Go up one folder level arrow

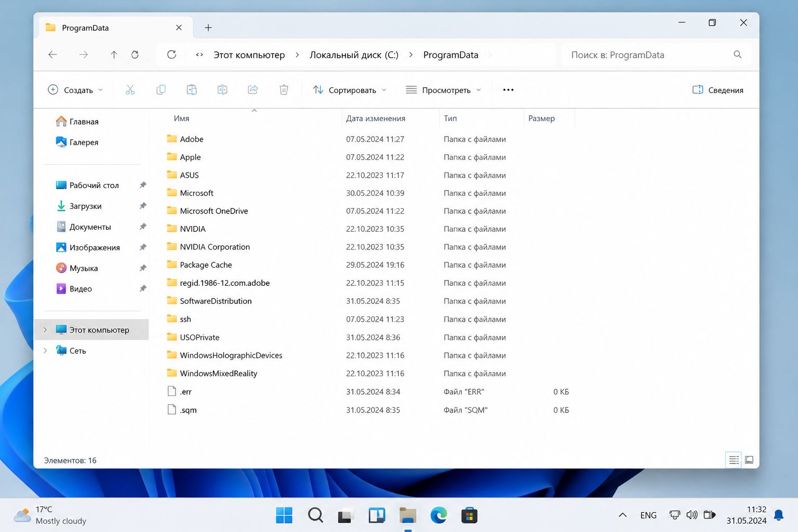pos(114,55)
